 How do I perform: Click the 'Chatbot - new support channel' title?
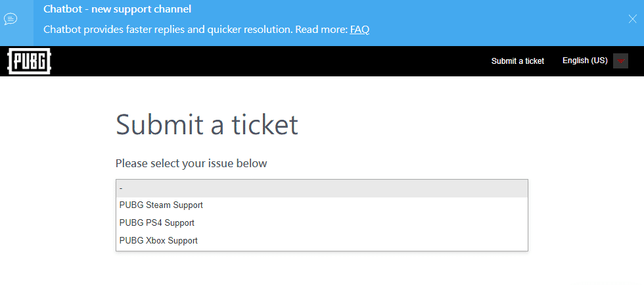coord(117,9)
